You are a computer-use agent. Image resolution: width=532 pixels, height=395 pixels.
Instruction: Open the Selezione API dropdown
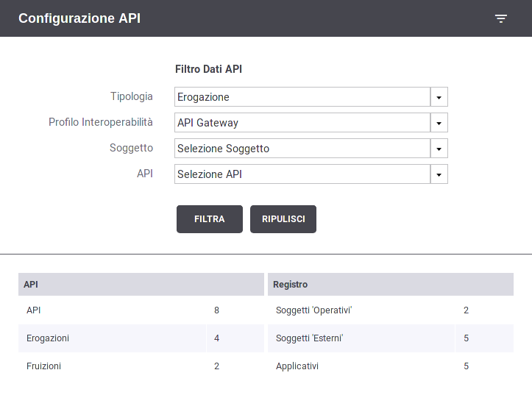(311, 174)
